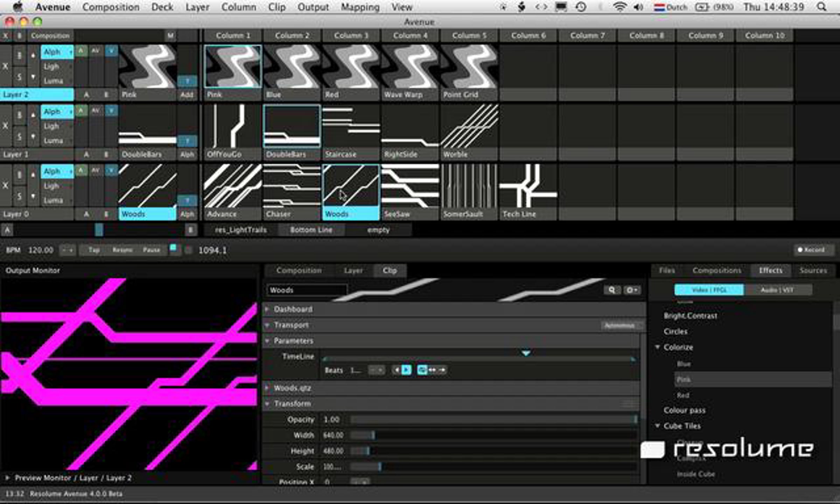The image size is (840, 504).
Task: Open the Output menu
Action: (313, 7)
